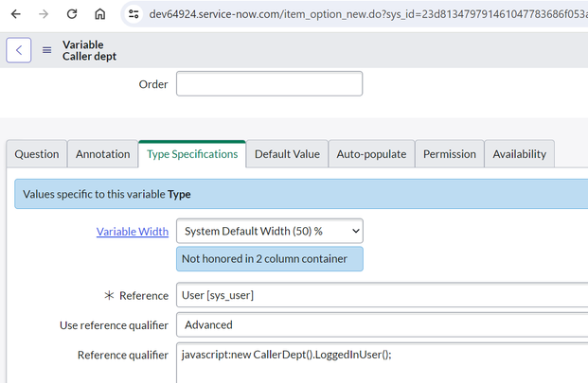
Task: Click the ServiceNow form back chevron button
Action: (19, 50)
